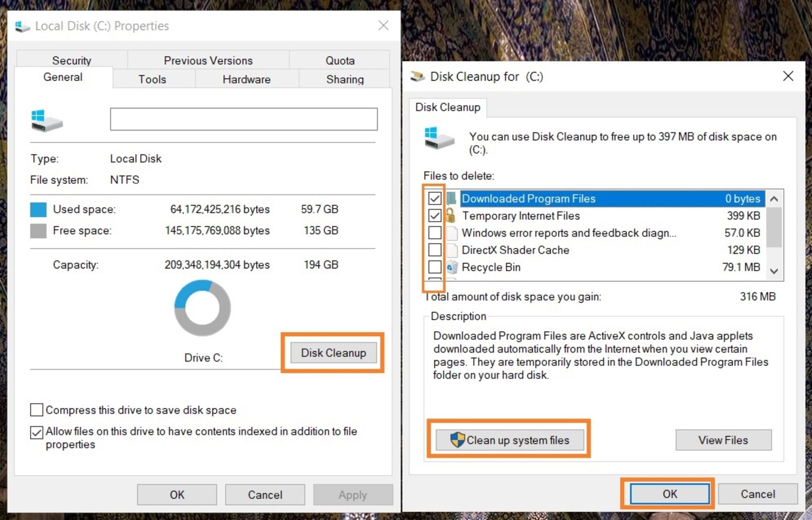Screen dimensions: 812x520
Task: Click the lock icon beside Temporary Internet Files
Action: 451,215
